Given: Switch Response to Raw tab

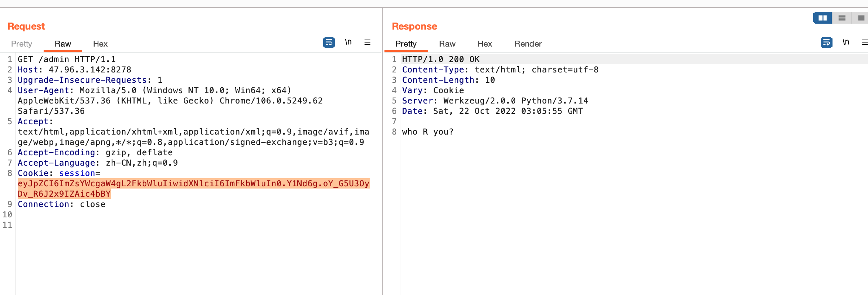Looking at the screenshot, I should (447, 44).
